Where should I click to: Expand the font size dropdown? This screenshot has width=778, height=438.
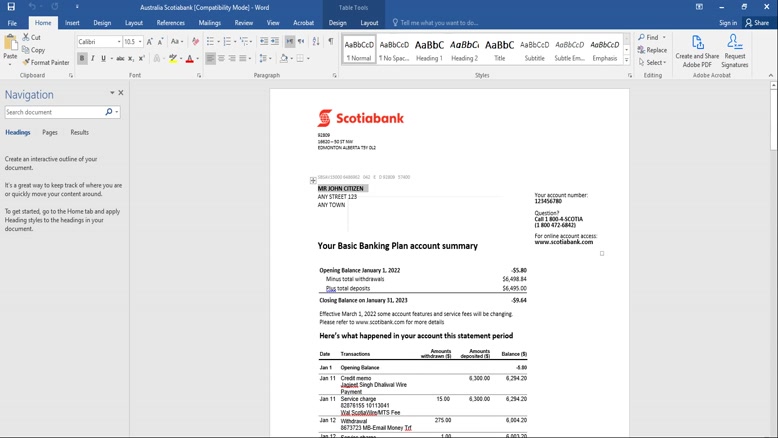(x=140, y=42)
